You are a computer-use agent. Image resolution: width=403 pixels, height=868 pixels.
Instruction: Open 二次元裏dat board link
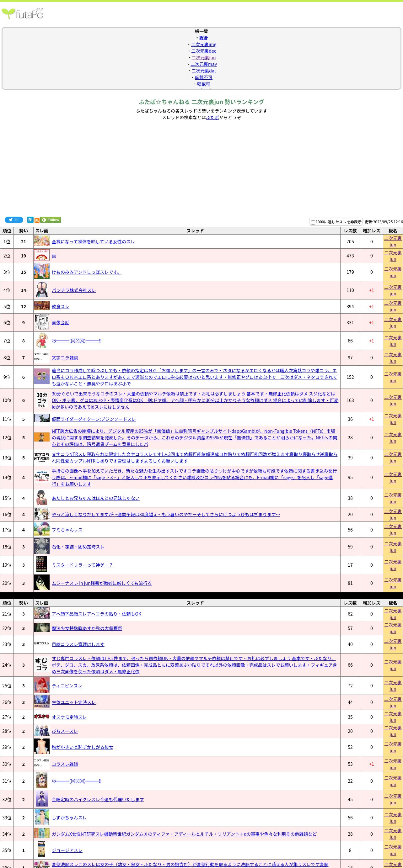204,71
